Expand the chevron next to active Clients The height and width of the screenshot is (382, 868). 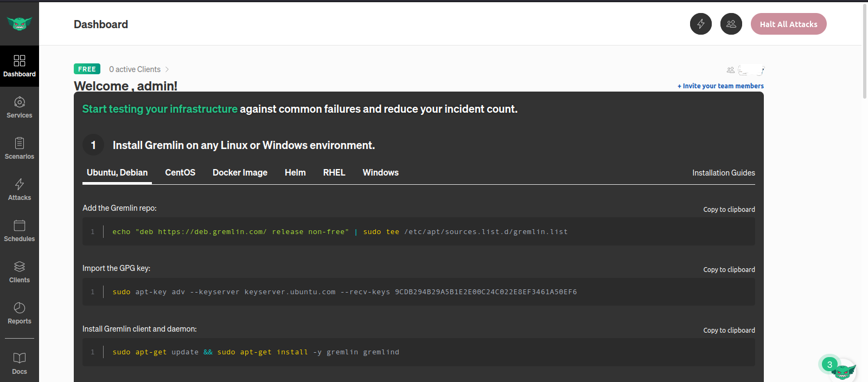point(167,69)
